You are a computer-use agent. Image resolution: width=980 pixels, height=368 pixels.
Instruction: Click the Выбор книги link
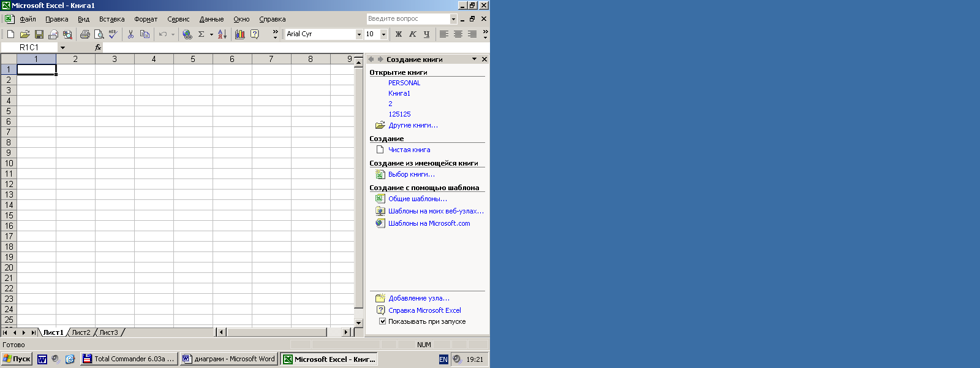click(x=411, y=174)
